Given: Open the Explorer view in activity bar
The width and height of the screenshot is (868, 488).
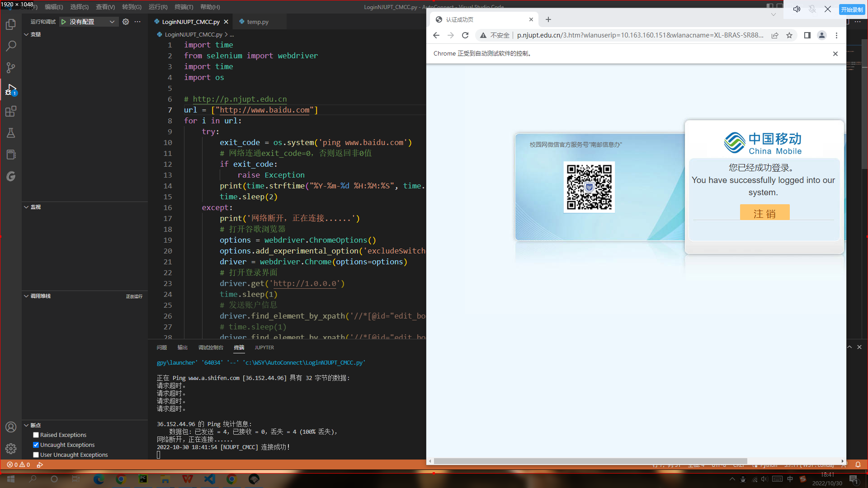Looking at the screenshot, I should pyautogui.click(x=11, y=24).
